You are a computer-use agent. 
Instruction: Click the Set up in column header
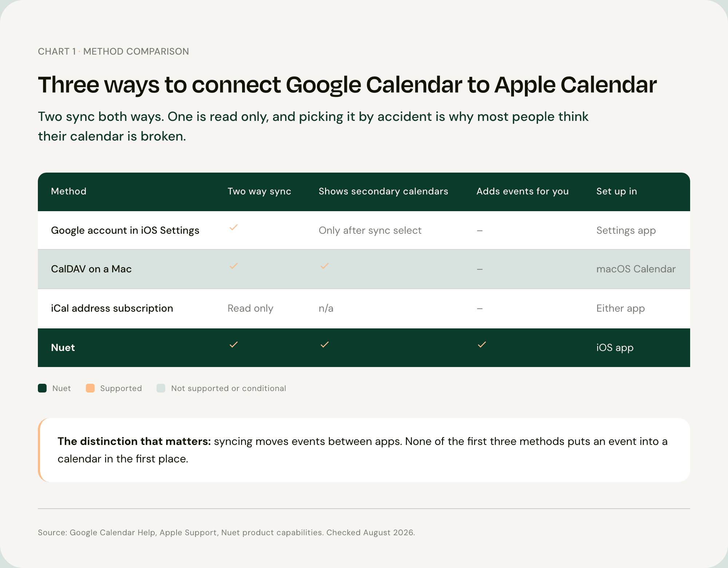[x=617, y=191]
